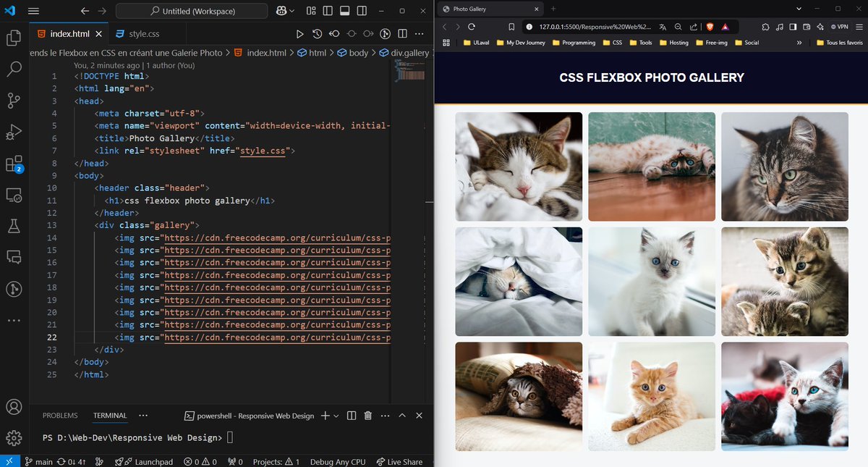Open the Remote Explorer icon in activity bar

tap(14, 195)
